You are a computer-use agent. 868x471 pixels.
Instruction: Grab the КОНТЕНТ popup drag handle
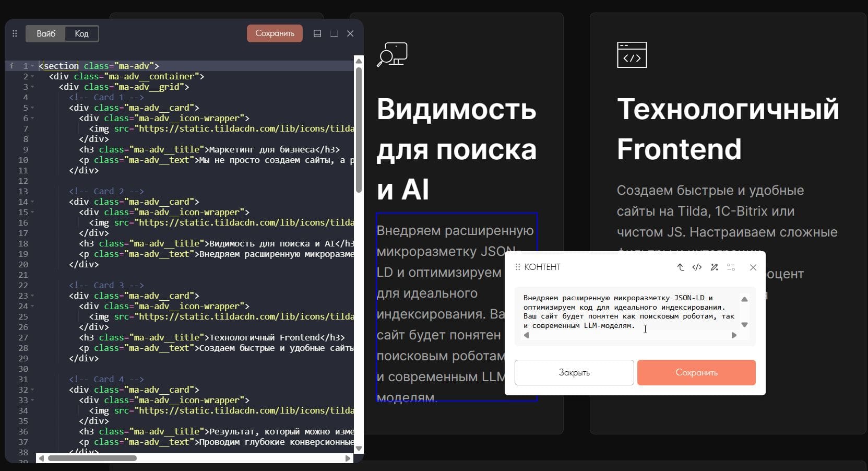518,267
